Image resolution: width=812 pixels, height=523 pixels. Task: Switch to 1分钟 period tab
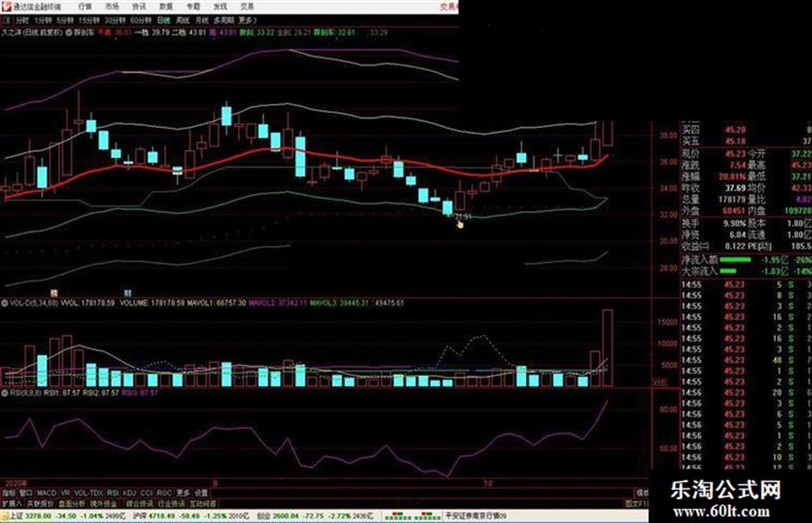click(43, 21)
